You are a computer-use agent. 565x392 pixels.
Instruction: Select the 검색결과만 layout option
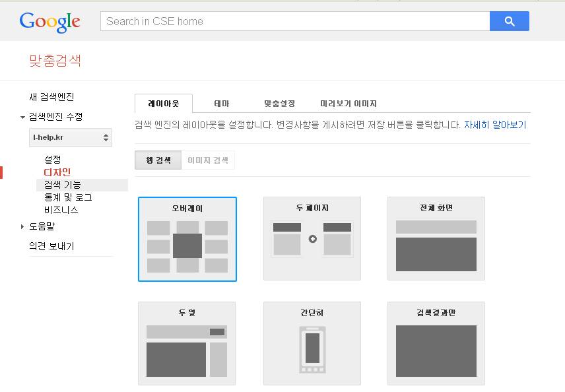(x=436, y=344)
